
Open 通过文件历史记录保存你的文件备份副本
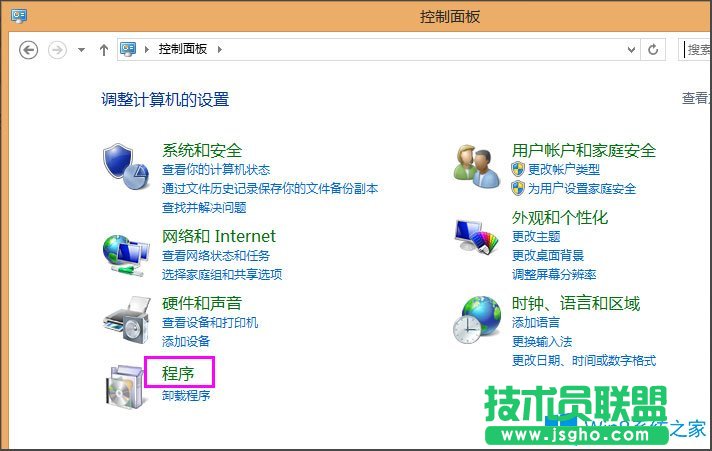(270, 188)
